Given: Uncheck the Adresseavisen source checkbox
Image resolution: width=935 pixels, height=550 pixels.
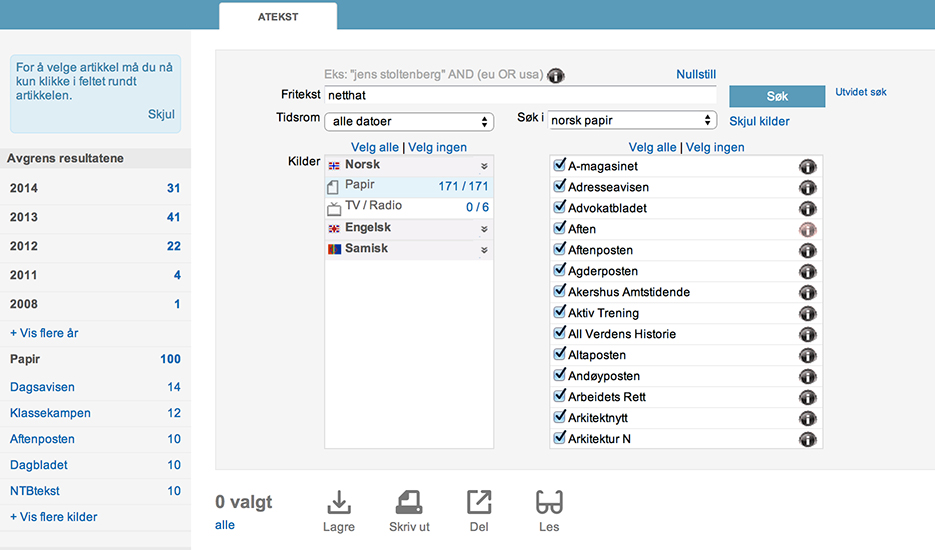Looking at the screenshot, I should pyautogui.click(x=560, y=187).
